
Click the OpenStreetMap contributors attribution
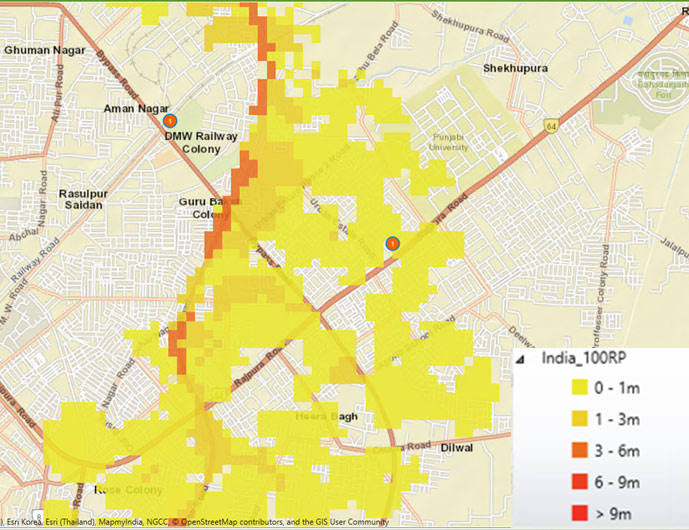point(228,522)
